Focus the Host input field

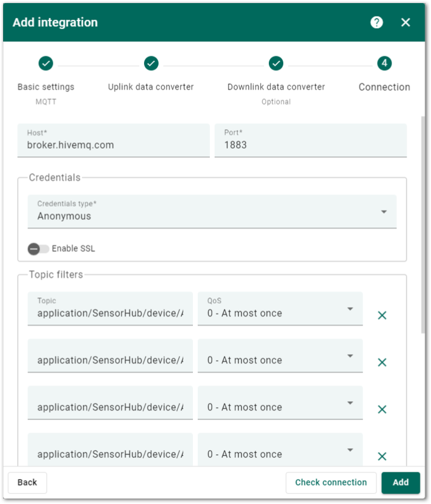113,140
